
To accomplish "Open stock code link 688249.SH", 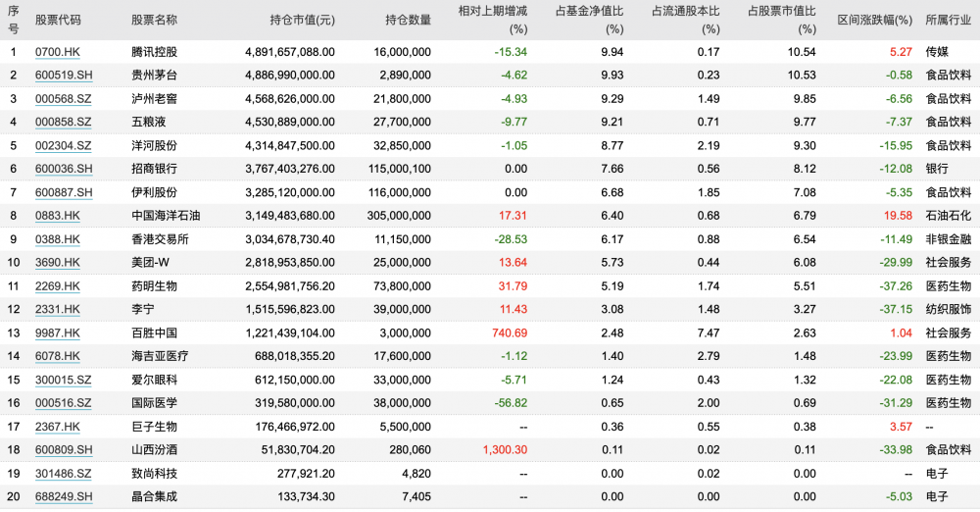I will pos(64,497).
